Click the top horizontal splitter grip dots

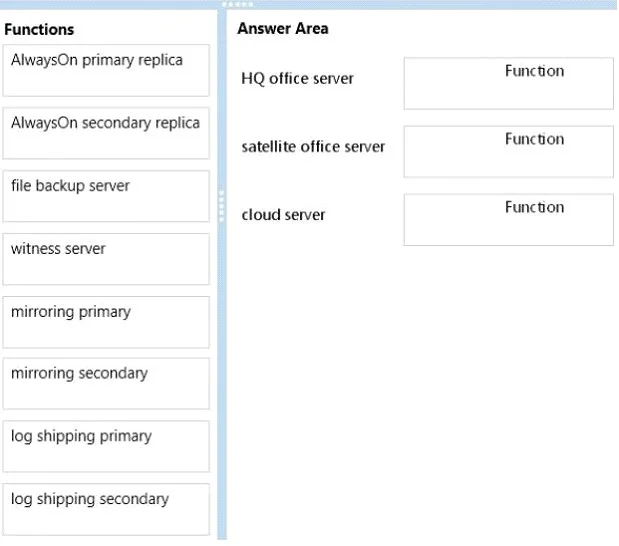237,4
